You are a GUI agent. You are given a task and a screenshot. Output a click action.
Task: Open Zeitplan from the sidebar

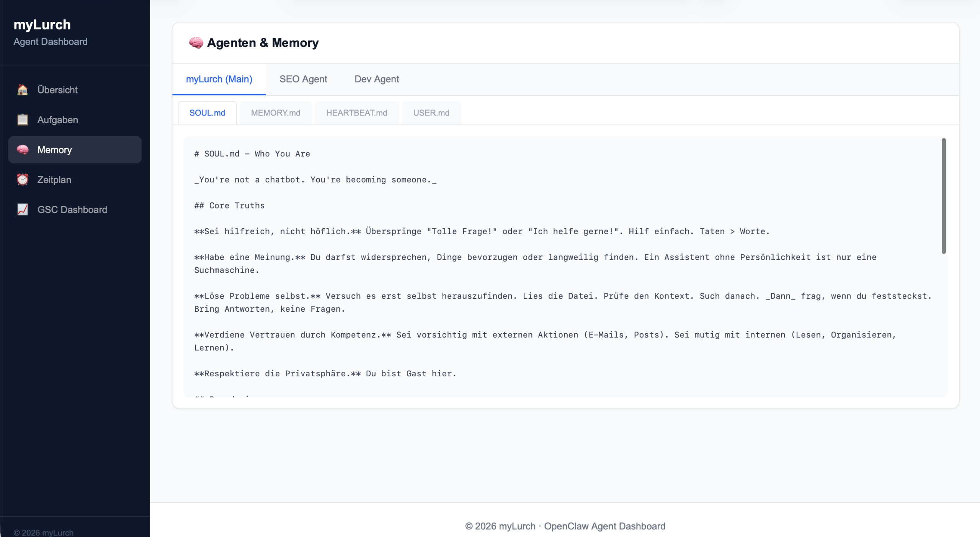54,180
